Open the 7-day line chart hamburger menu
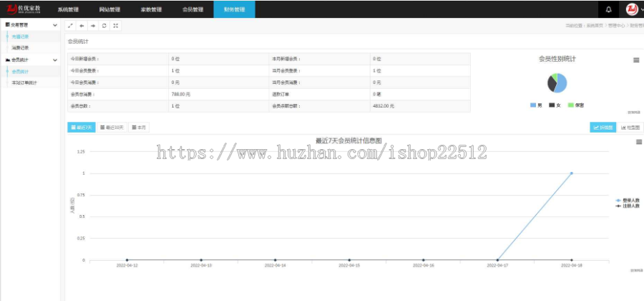644x301 pixels. click(639, 142)
